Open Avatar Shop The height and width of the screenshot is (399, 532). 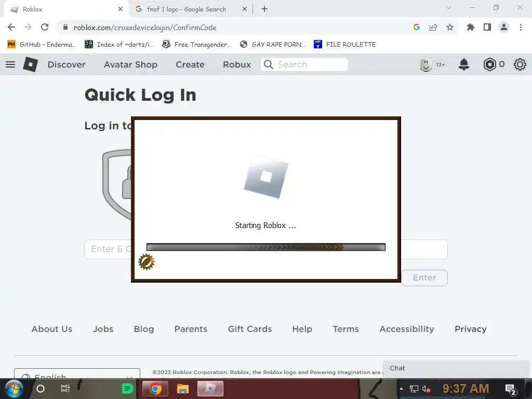click(130, 64)
